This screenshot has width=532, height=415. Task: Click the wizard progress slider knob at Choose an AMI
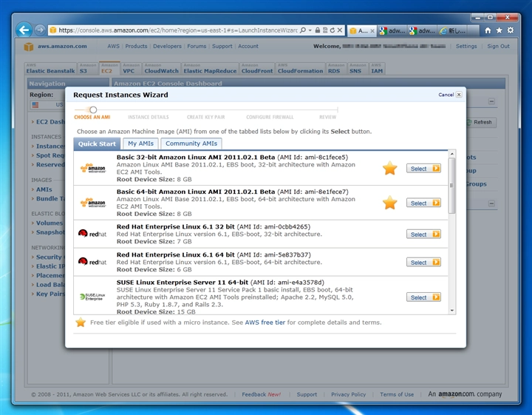(x=93, y=109)
